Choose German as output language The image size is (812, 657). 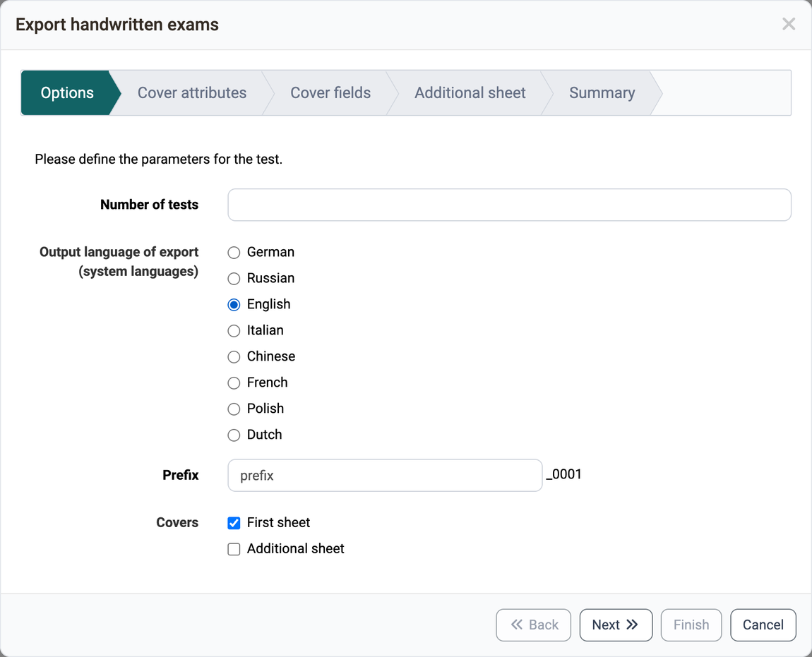coord(234,253)
